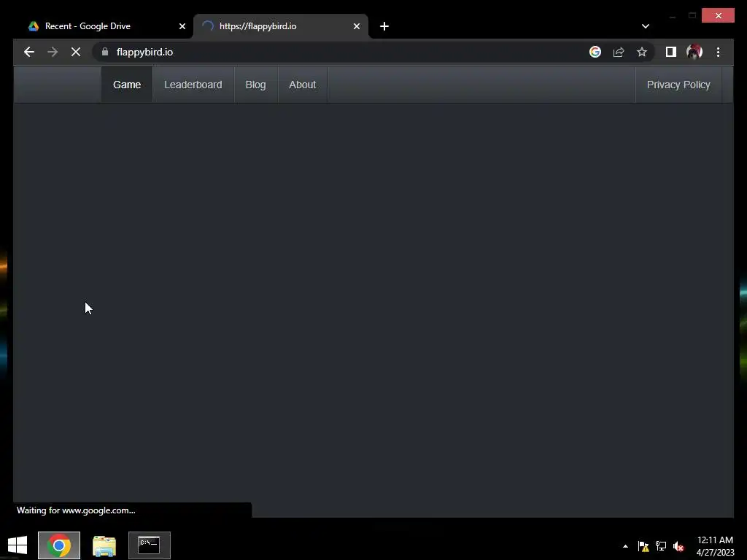Click the forward navigation arrow

point(53,52)
